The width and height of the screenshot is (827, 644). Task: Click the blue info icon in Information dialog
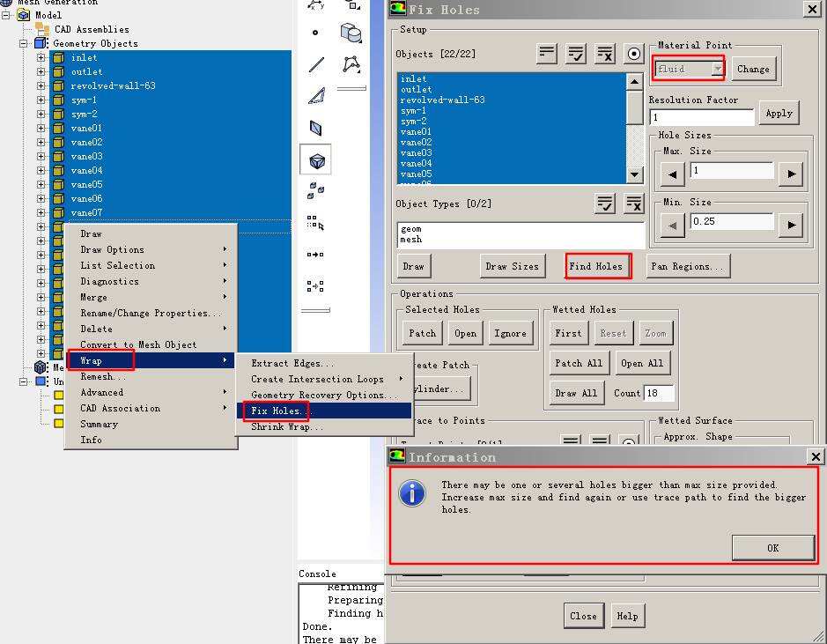[412, 493]
